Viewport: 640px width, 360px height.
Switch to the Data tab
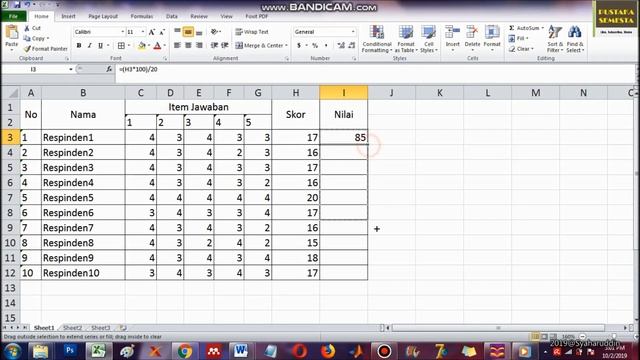(172, 16)
